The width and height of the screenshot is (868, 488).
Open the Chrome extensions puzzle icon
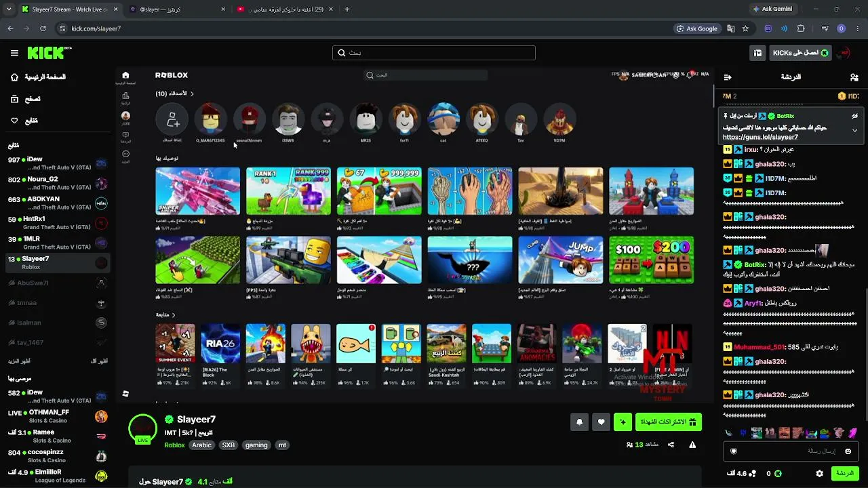pos(801,28)
